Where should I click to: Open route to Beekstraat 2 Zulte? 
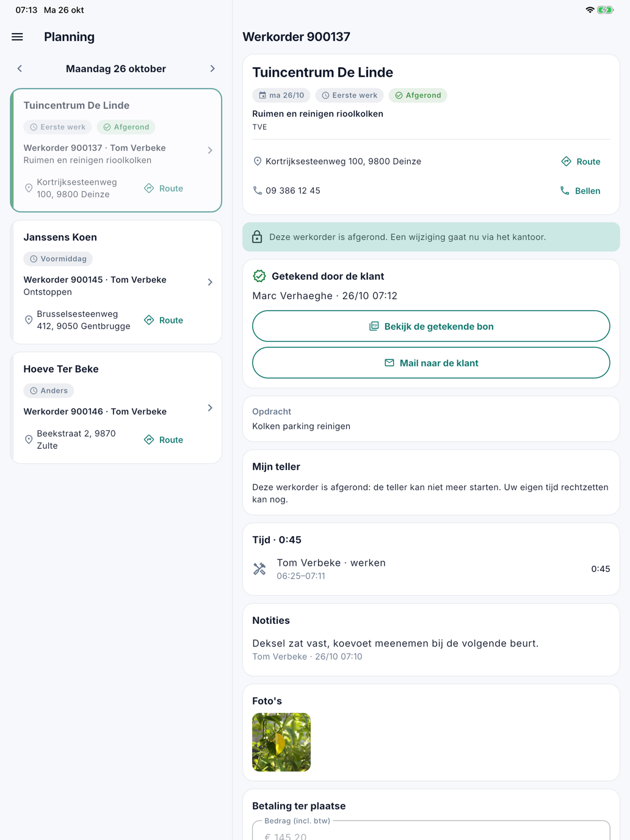tap(164, 440)
